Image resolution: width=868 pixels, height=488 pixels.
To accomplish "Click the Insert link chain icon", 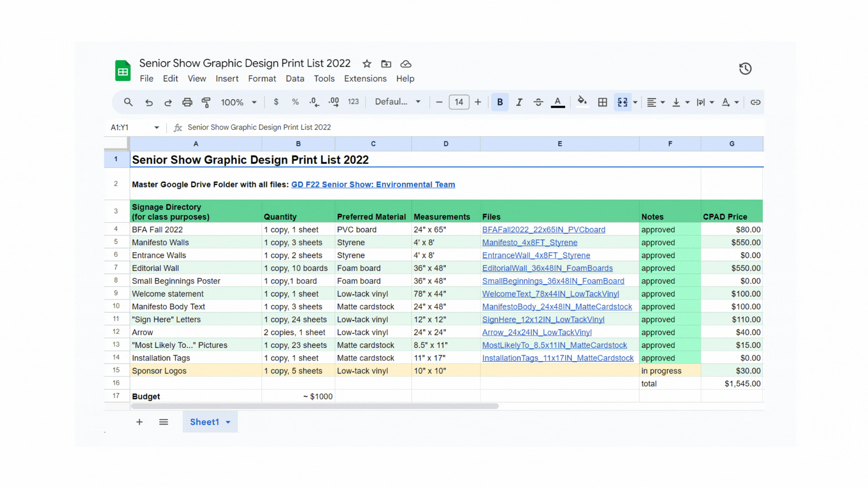I will tap(755, 102).
